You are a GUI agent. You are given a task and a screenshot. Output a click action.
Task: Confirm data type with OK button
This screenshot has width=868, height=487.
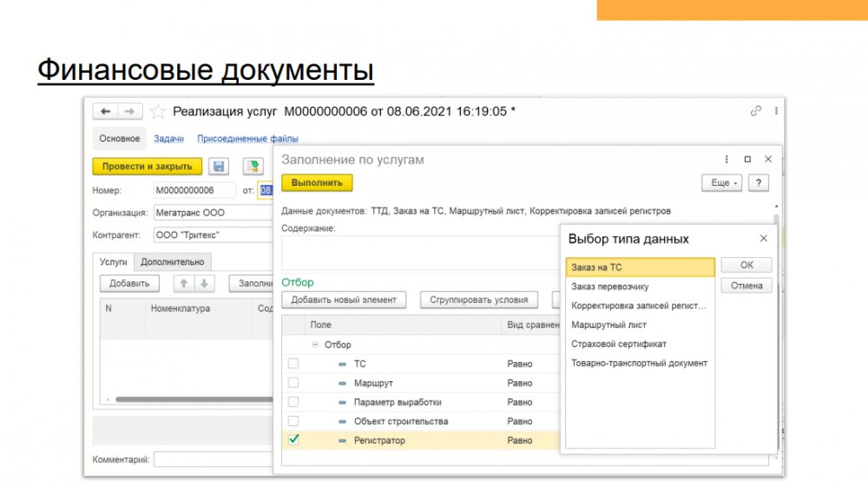coord(746,266)
